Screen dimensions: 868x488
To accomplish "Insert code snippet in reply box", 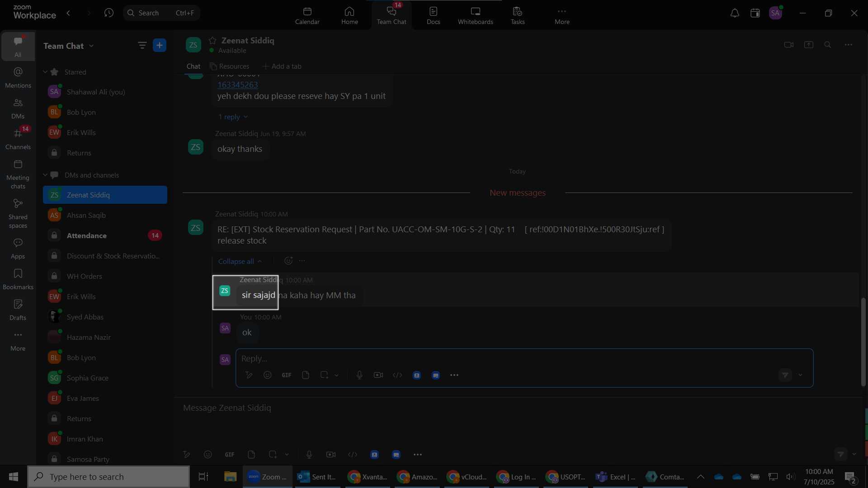I will pos(397,375).
